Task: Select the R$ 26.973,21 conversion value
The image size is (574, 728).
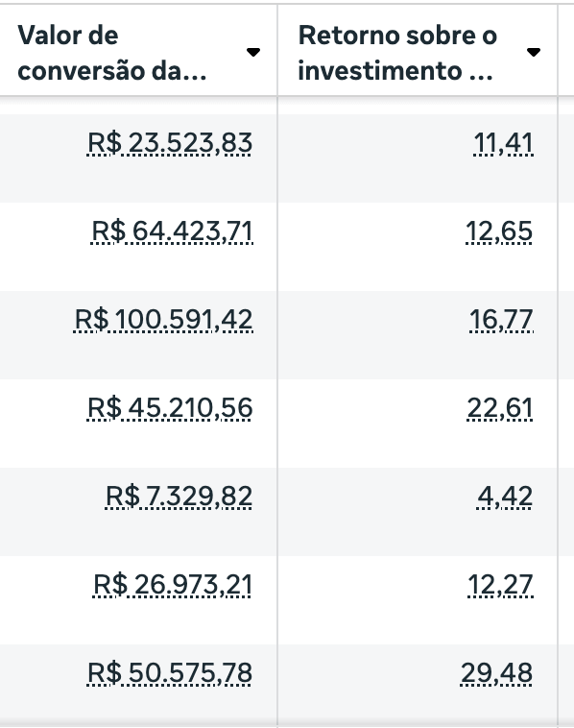Action: [173, 585]
